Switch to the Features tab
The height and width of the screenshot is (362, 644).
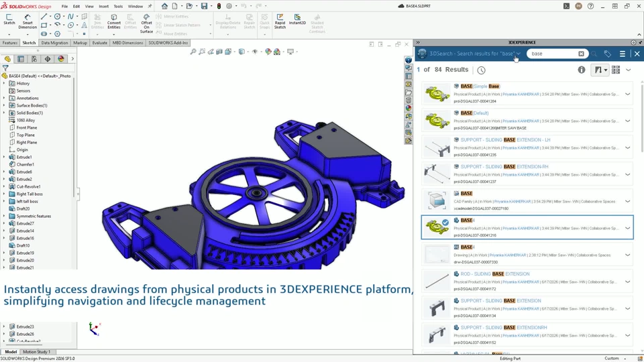10,43
